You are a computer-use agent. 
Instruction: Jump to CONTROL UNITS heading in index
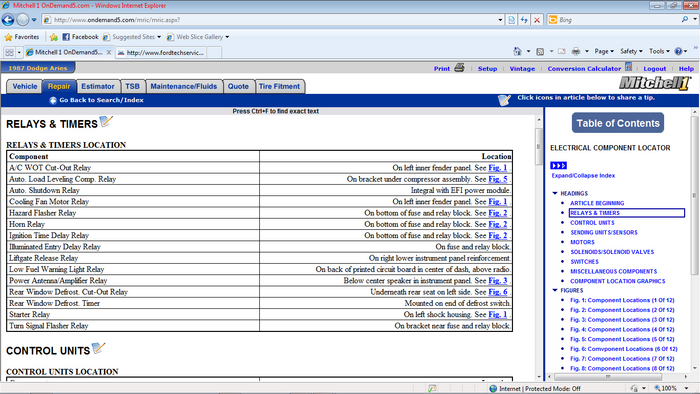click(592, 223)
